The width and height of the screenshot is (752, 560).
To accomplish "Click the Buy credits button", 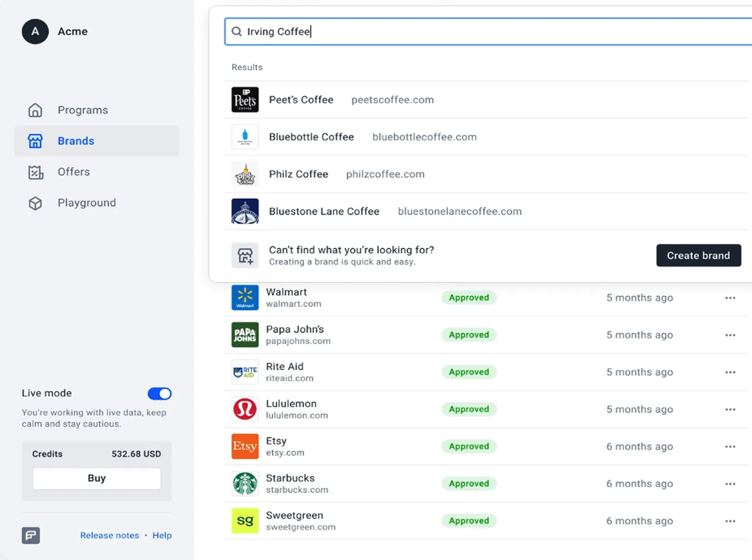I will point(97,478).
